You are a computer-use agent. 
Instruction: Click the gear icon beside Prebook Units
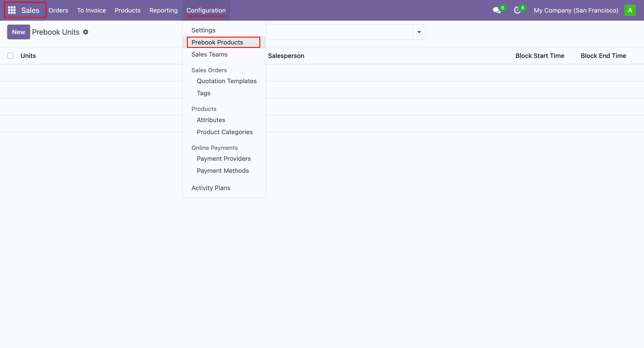tap(86, 32)
